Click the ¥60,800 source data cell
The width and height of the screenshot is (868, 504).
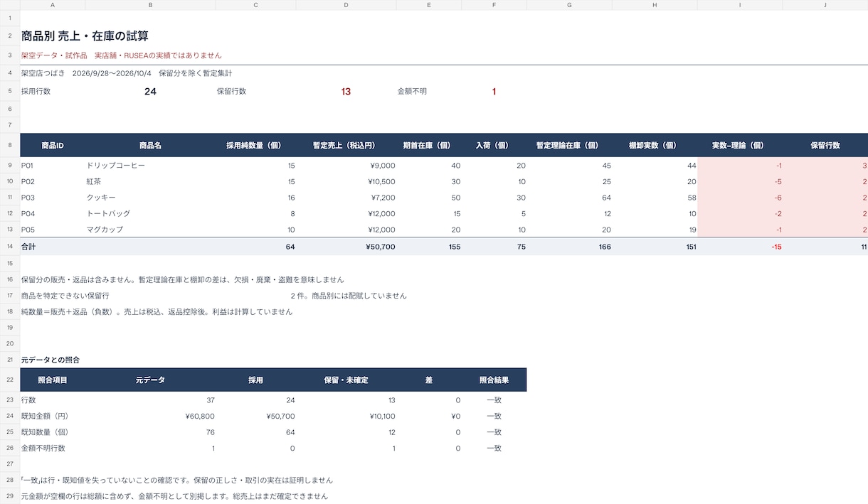click(150, 416)
